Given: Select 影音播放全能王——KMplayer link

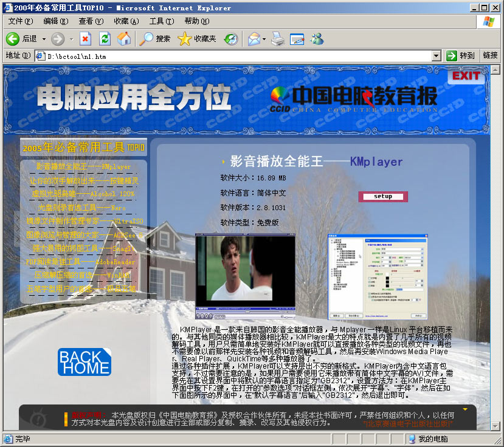Looking at the screenshot, I should point(83,166).
